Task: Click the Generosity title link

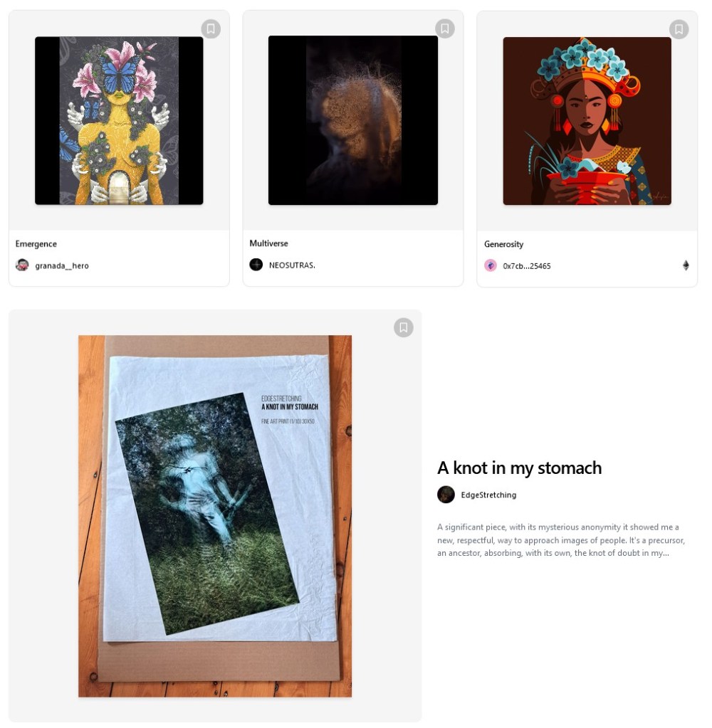Action: [x=504, y=244]
